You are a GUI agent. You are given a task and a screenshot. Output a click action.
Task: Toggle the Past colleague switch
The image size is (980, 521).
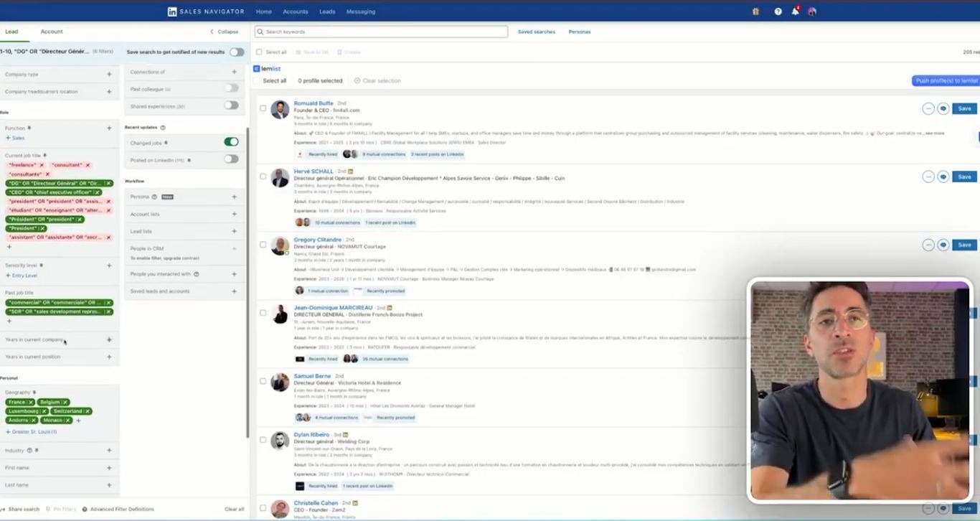point(231,88)
